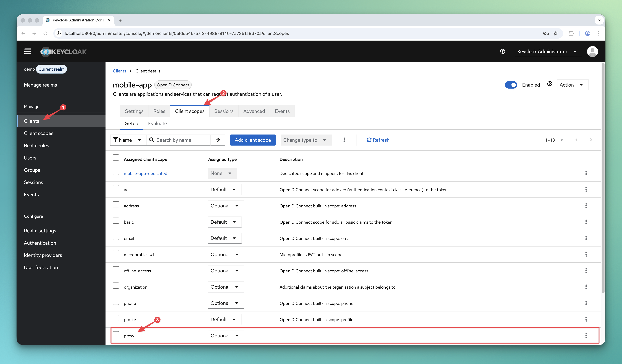
Task: Open the toolbar kebab menu
Action: coord(344,140)
